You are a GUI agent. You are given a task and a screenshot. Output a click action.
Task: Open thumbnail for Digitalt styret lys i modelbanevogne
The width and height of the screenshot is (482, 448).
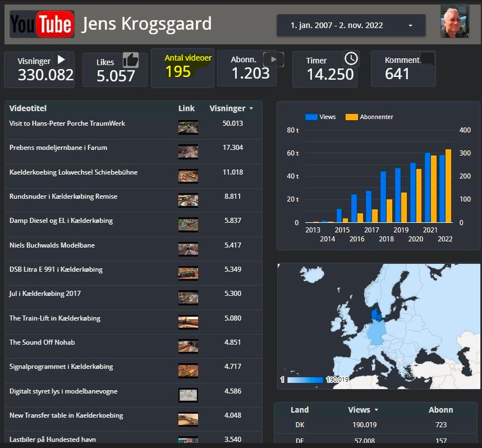188,395
